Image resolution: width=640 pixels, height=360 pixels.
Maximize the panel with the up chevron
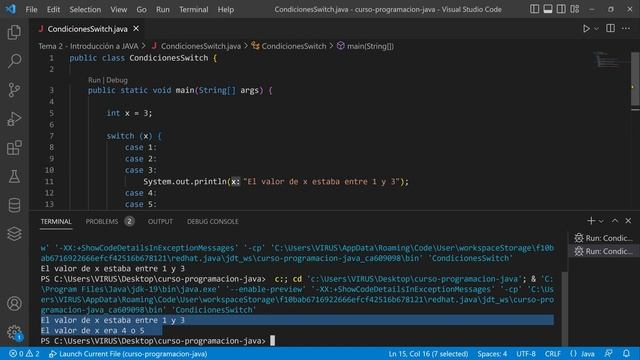tap(615, 221)
